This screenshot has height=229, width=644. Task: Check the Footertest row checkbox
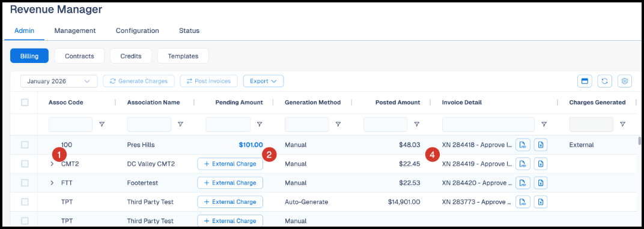coord(25,183)
